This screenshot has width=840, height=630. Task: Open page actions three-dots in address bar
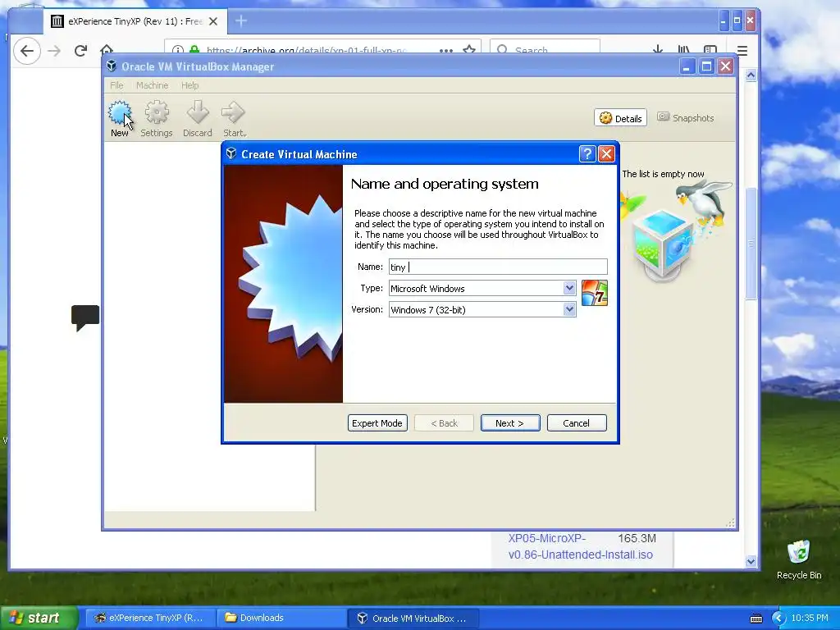tap(445, 50)
